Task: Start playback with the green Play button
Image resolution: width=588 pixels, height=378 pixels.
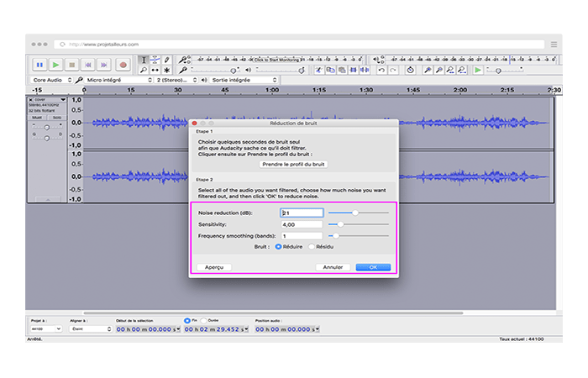Action: pos(56,65)
